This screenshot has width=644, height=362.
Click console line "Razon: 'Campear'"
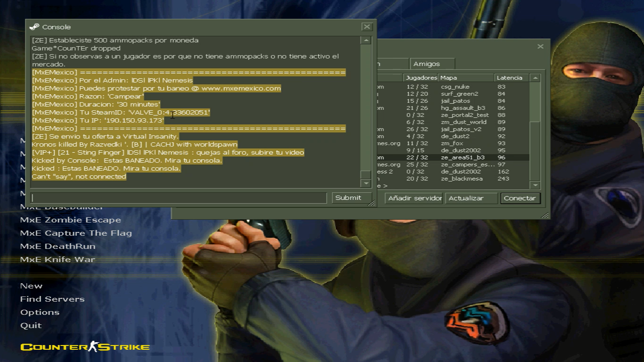point(88,96)
